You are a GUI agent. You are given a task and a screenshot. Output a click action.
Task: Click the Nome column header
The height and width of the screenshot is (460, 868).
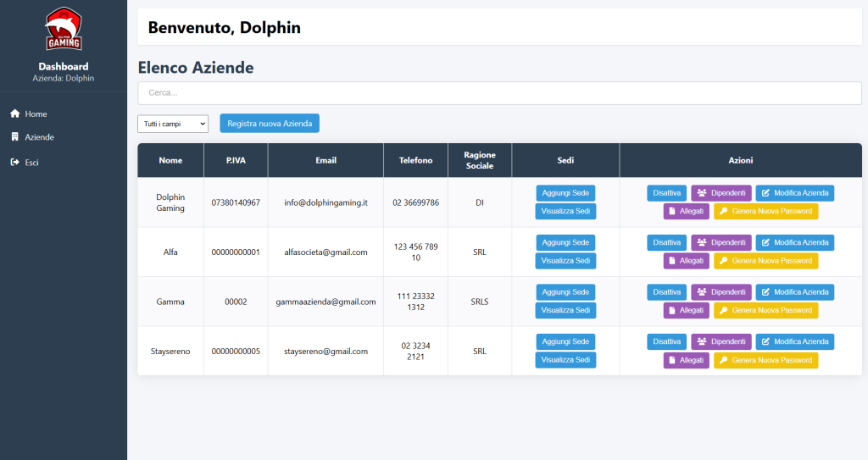click(x=170, y=160)
